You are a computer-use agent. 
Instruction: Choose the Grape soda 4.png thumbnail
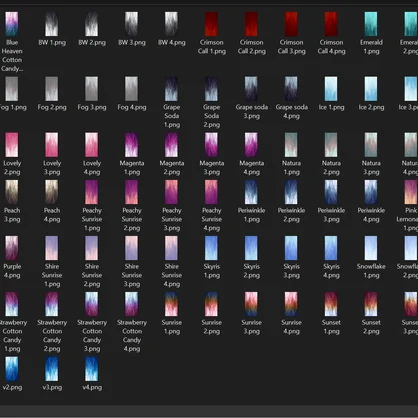coord(291,89)
